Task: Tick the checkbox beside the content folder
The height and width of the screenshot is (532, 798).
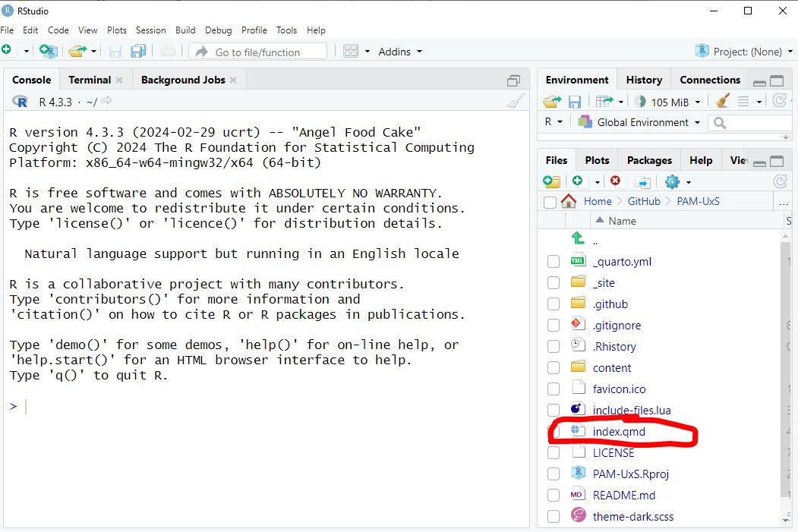Action: click(x=554, y=368)
